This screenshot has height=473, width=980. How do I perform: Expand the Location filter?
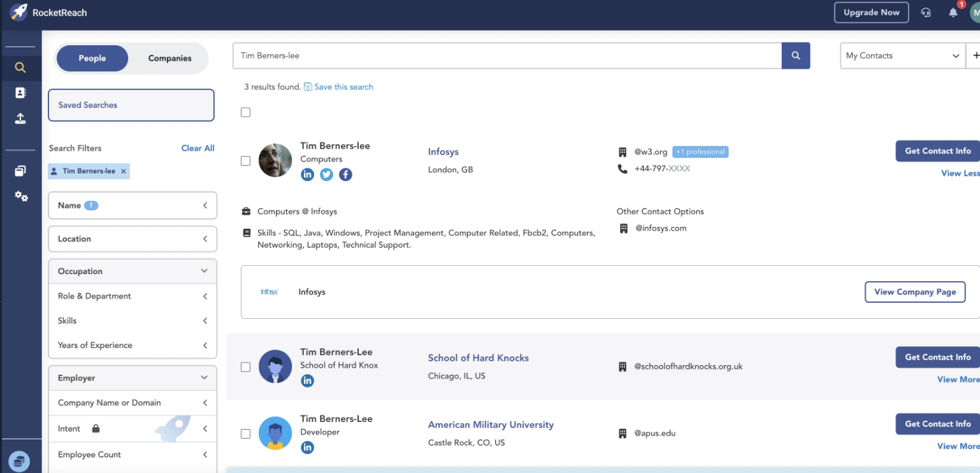coord(133,238)
